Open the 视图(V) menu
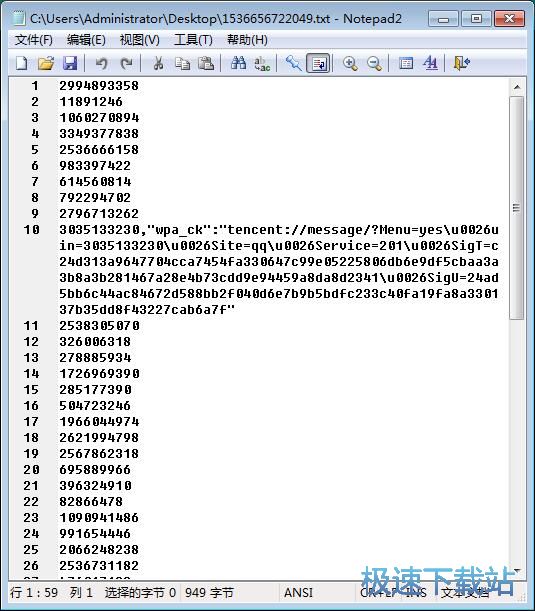 click(x=139, y=40)
